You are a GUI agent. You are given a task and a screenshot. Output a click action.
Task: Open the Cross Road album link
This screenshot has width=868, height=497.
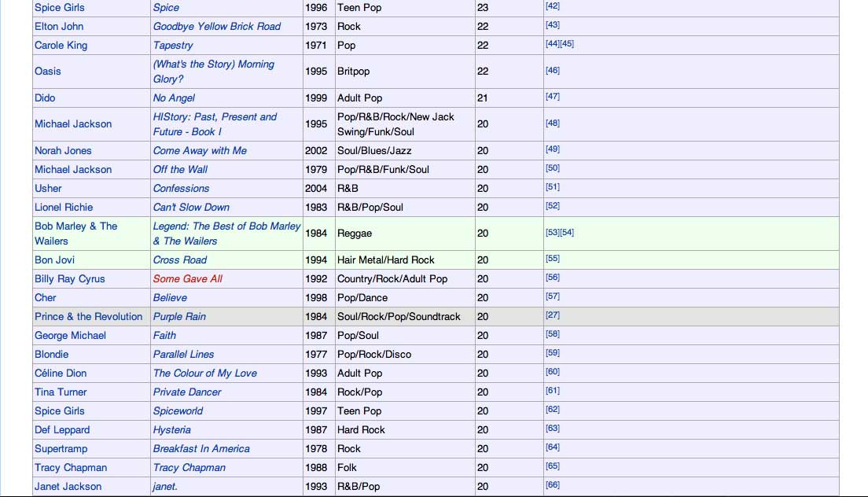(x=180, y=260)
